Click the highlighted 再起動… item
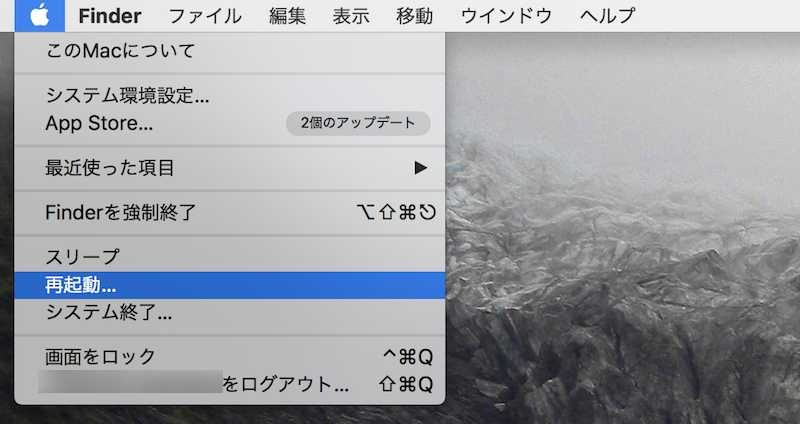800x424 pixels. tap(81, 285)
